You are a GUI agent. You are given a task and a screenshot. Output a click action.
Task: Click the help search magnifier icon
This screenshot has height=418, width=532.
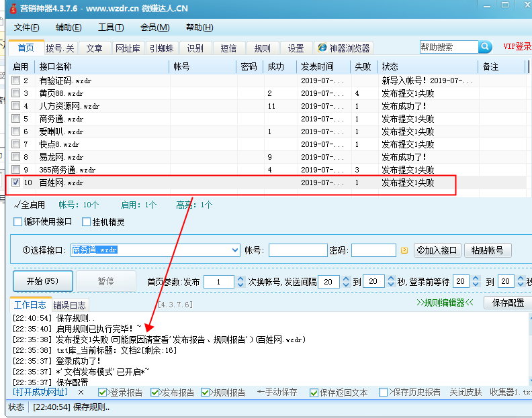tap(485, 47)
